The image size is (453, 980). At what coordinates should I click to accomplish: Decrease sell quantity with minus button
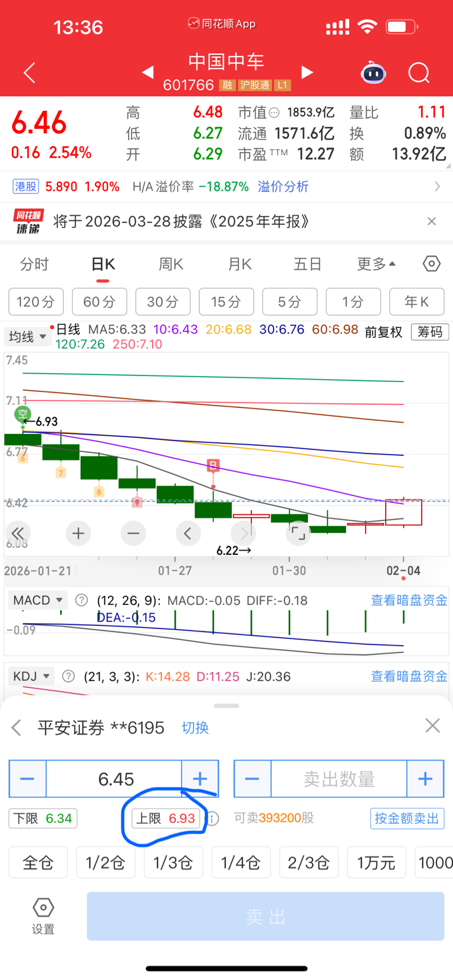click(252, 779)
